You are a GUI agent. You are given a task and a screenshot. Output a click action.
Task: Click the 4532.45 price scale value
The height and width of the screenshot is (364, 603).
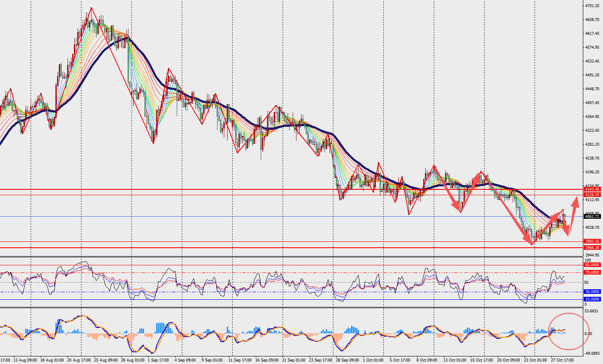pyautogui.click(x=592, y=61)
